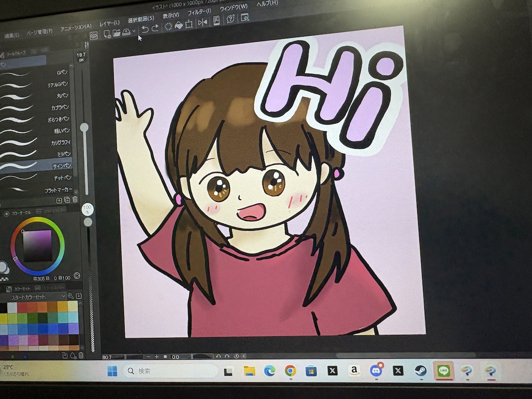
Task: Select the フラットマーカー sub tool
Action: pos(36,190)
